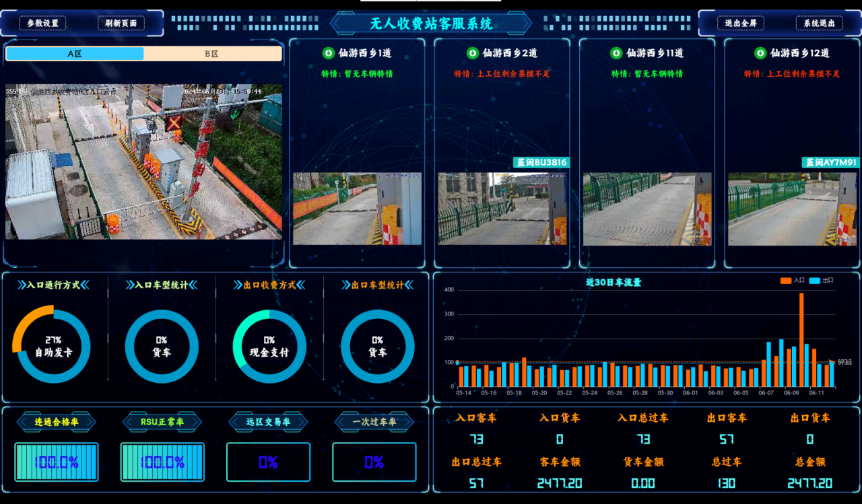
Task: Click the 入口车型统计 donut chart
Action: tap(162, 345)
